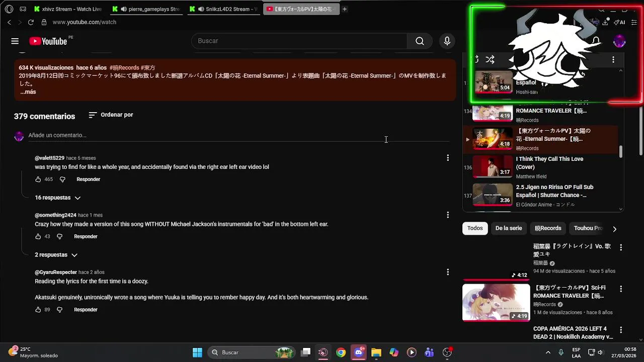Focus the Buscar search input on YouTube

click(299, 41)
